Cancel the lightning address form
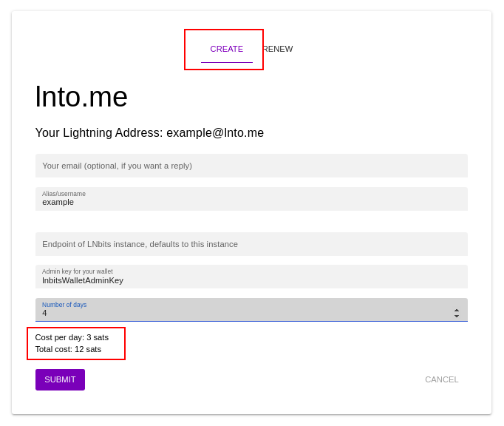The width and height of the screenshot is (504, 426). click(442, 379)
